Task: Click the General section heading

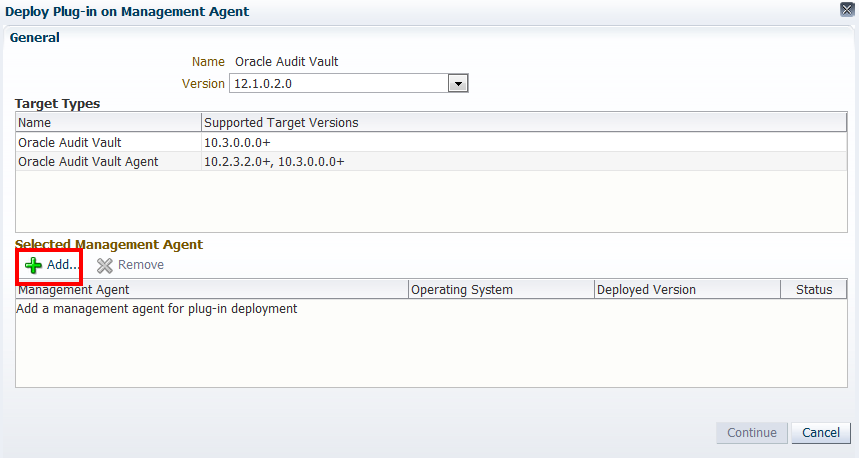Action: coord(35,38)
